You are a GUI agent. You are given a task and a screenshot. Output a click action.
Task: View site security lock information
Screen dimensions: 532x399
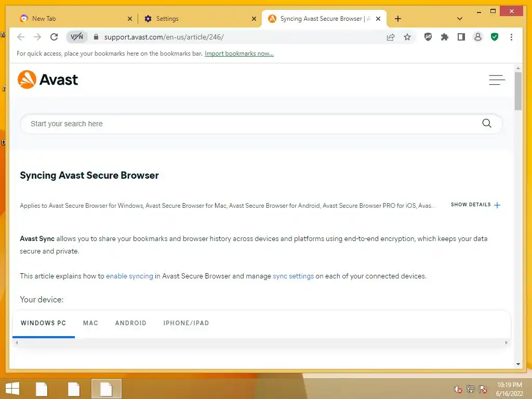click(96, 37)
